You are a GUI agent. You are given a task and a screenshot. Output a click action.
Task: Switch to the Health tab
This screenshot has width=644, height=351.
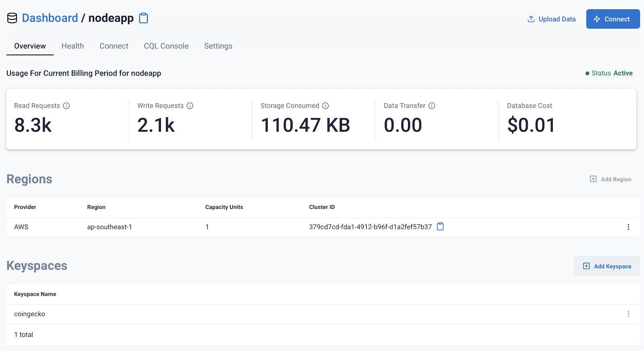[x=72, y=46]
